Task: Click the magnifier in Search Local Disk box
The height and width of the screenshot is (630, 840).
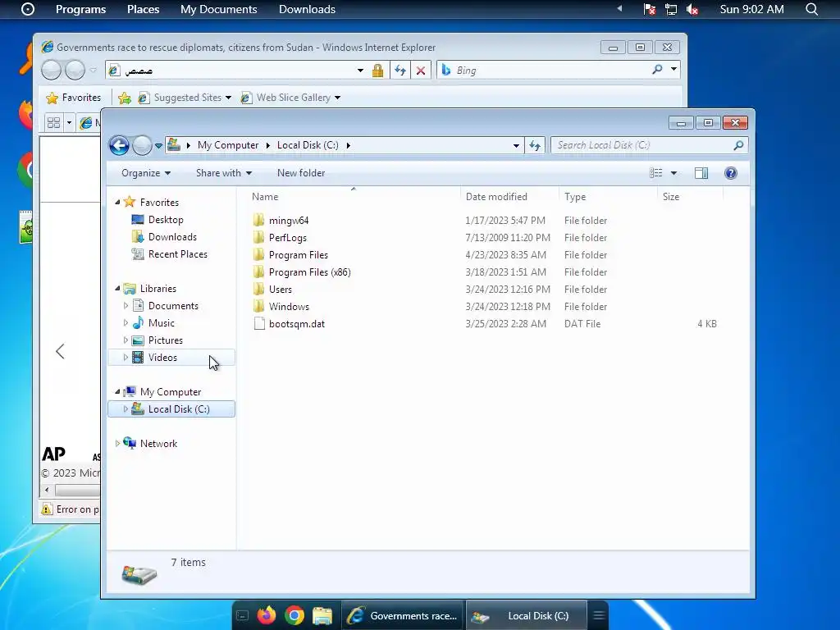Action: click(738, 145)
